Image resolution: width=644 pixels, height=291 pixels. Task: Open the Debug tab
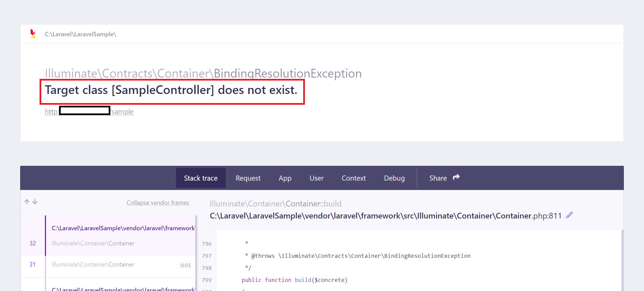(394, 178)
